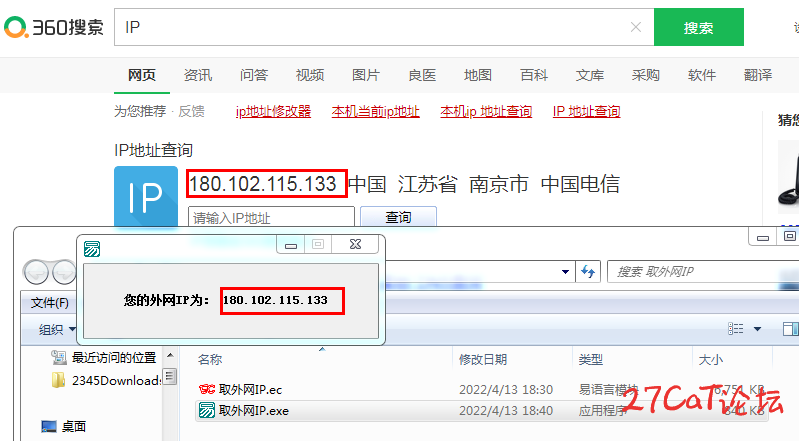The height and width of the screenshot is (441, 799).
Task: Sort by the 类型 column header
Action: pyautogui.click(x=591, y=360)
